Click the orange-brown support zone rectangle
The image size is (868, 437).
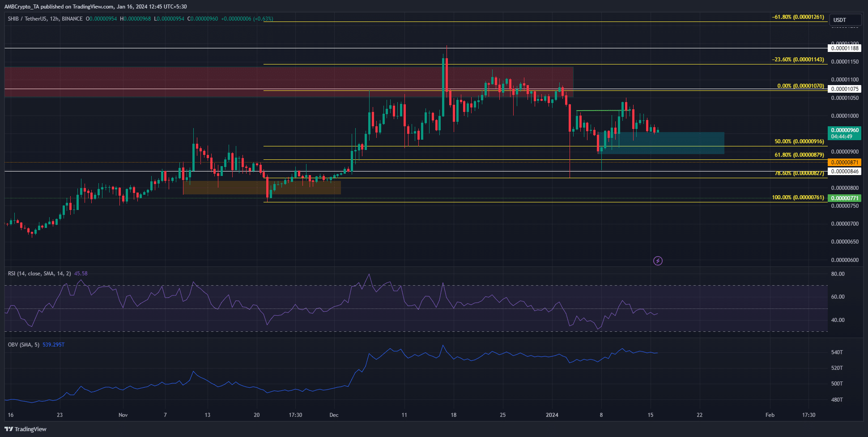point(262,188)
